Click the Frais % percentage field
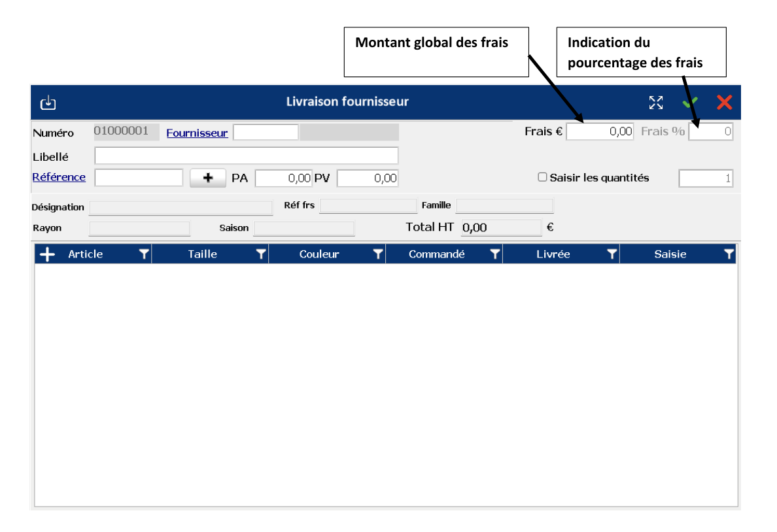Image resolution: width=777 pixels, height=532 pixels. [x=710, y=132]
